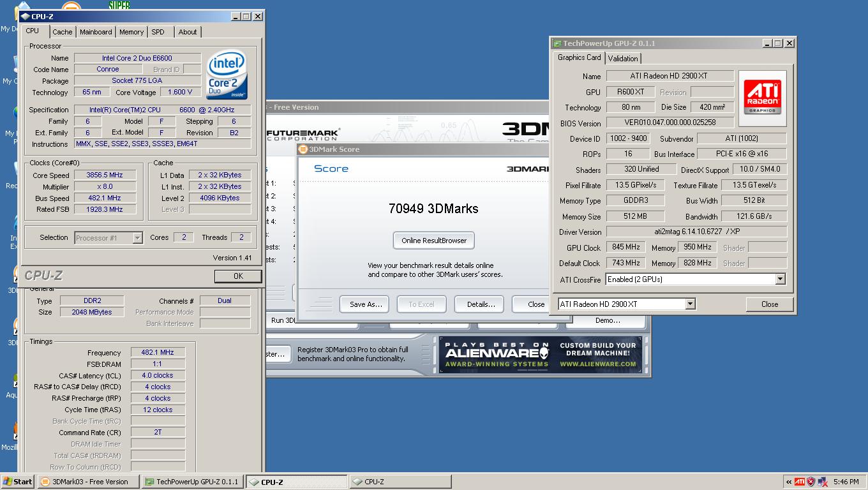Click the Socket 775 LGA package value
This screenshot has width=868, height=490.
[137, 80]
